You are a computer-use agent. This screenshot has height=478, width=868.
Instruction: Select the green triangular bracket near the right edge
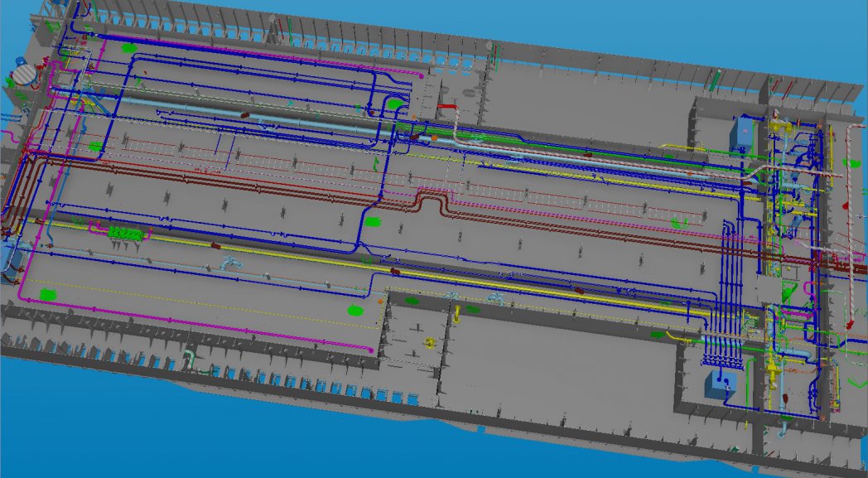[788, 292]
